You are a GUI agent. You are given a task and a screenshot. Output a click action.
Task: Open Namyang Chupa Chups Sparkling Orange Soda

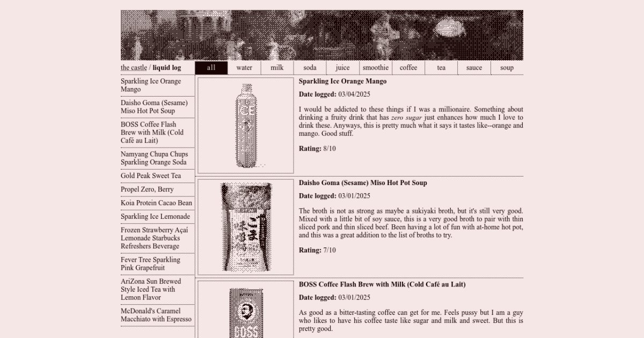pyautogui.click(x=154, y=158)
